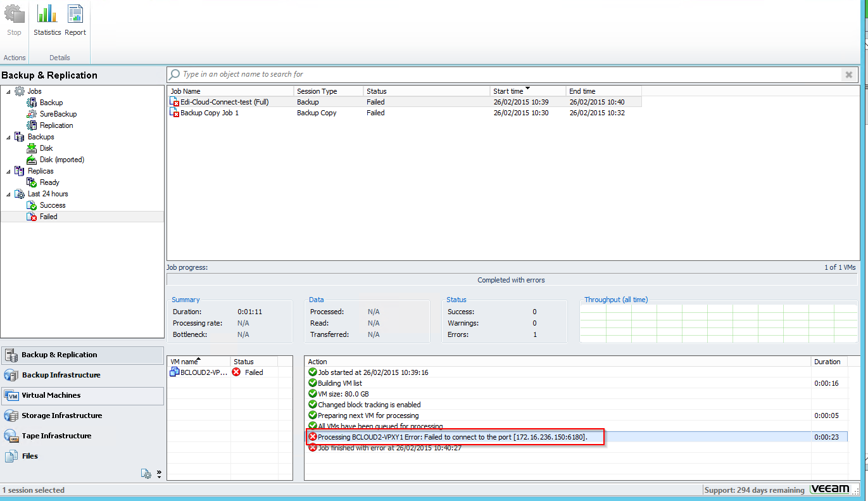Image resolution: width=868 pixels, height=501 pixels.
Task: Click the green Success session icon
Action: pyautogui.click(x=32, y=205)
